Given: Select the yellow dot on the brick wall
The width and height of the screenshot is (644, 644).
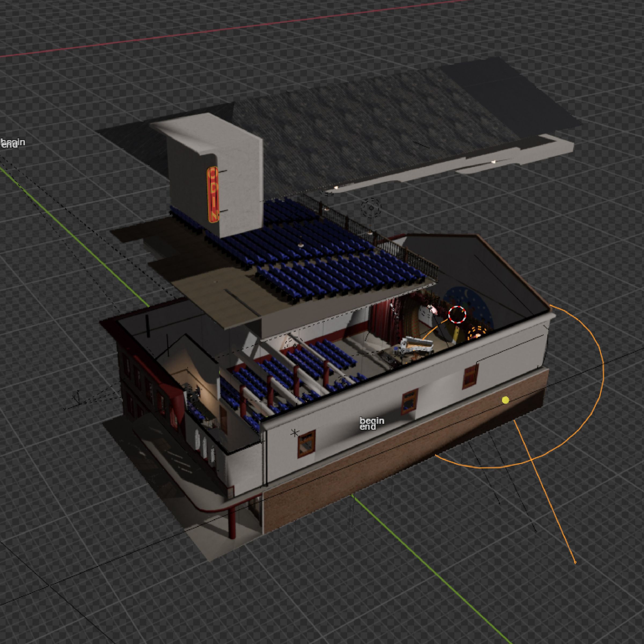Looking at the screenshot, I should click(506, 400).
